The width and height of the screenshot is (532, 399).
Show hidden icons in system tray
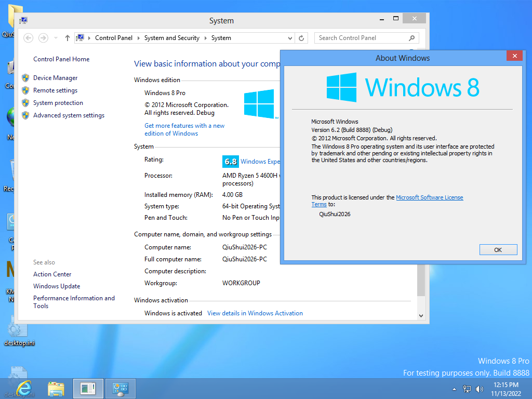tap(454, 389)
